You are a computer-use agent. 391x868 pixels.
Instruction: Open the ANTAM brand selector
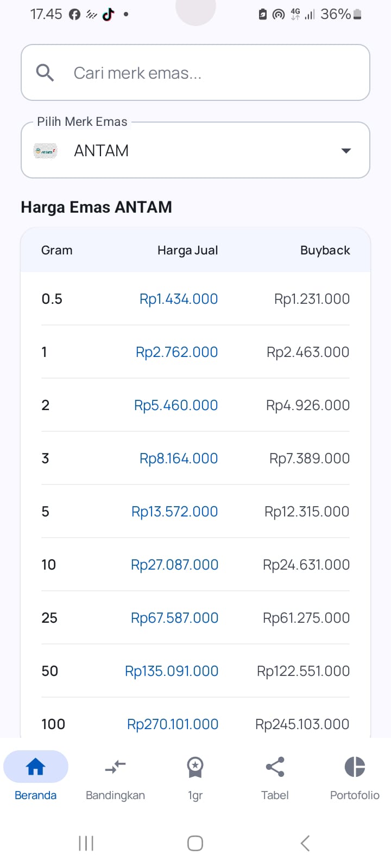tap(195, 150)
